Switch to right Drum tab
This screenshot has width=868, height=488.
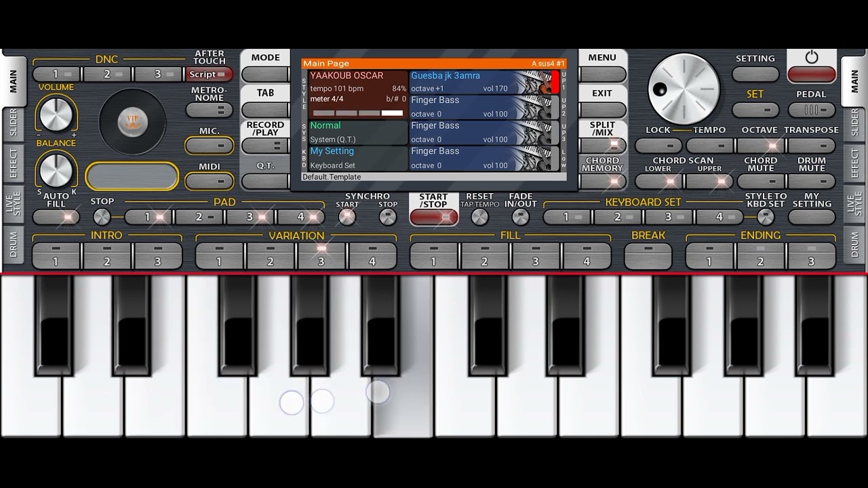tap(854, 245)
